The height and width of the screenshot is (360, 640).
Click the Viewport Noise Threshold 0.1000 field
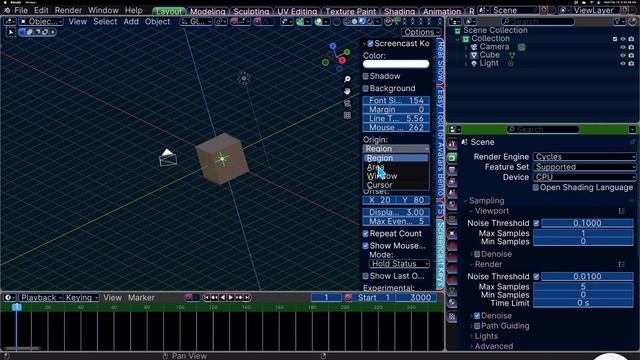tap(587, 223)
